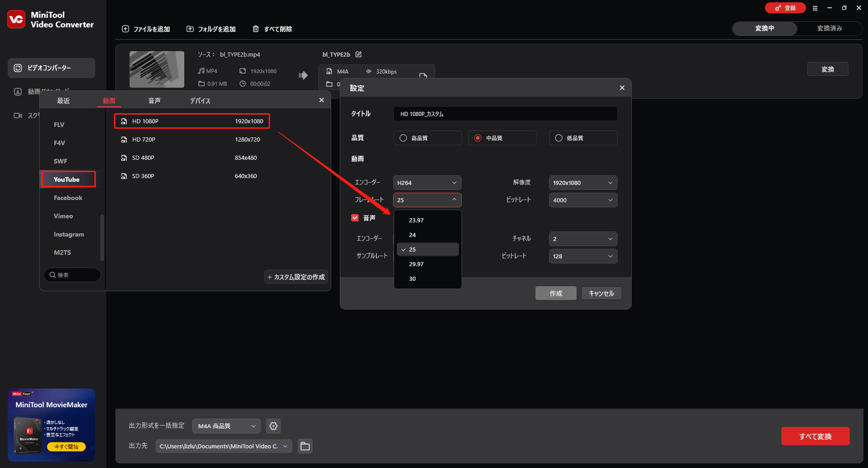Open the output path dropdown
Viewport: 868px width, 468px height.
coord(224,446)
